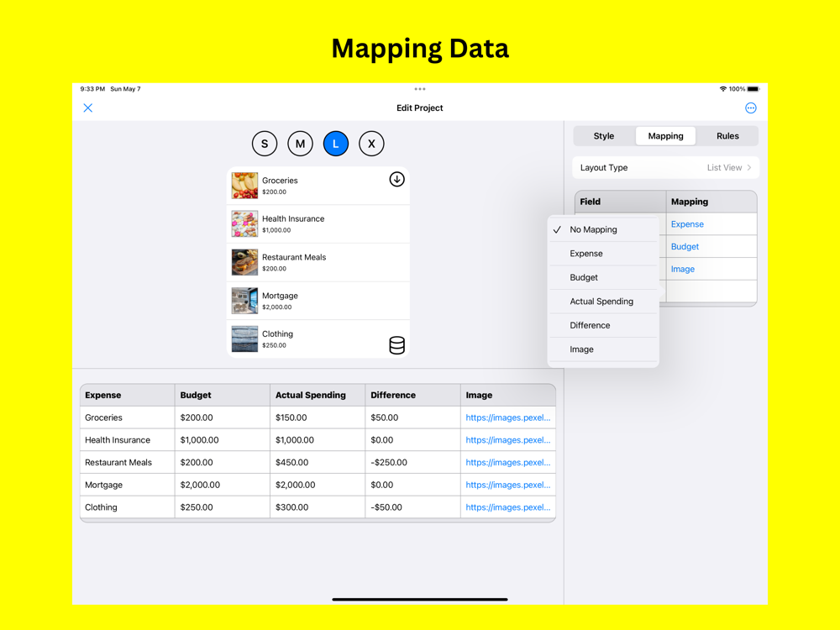Image resolution: width=840 pixels, height=630 pixels.
Task: Select the Groceries cell in the data table
Action: tap(128, 417)
